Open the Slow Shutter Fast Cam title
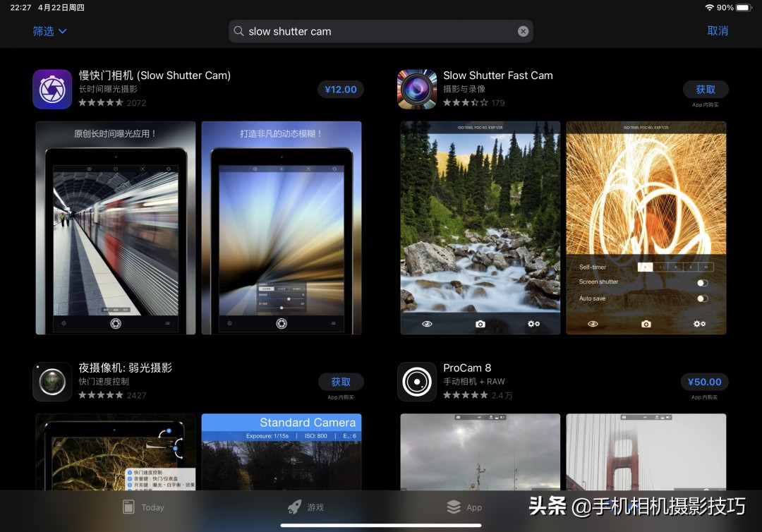762x532 pixels. click(x=497, y=75)
